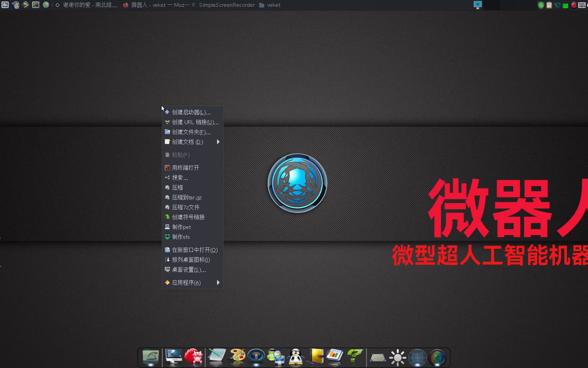Image resolution: width=588 pixels, height=368 pixels.
Task: Open the clipboard manager tray icon
Action: click(x=549, y=5)
